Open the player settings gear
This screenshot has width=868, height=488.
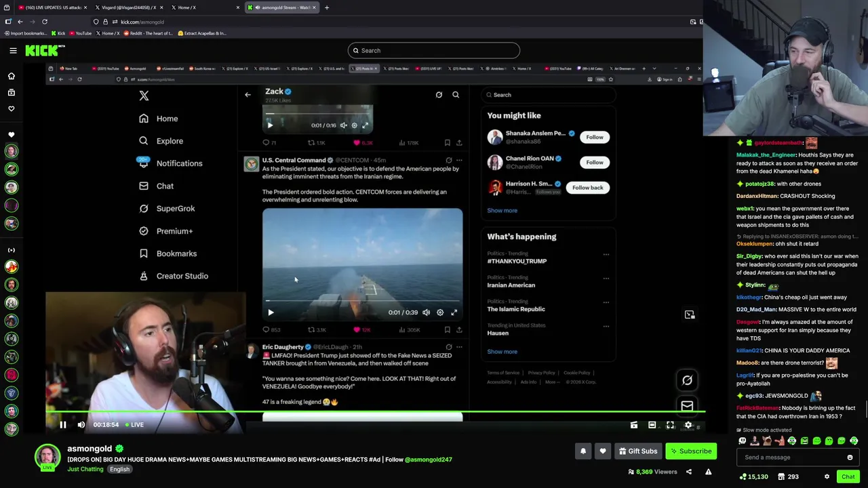[688, 425]
